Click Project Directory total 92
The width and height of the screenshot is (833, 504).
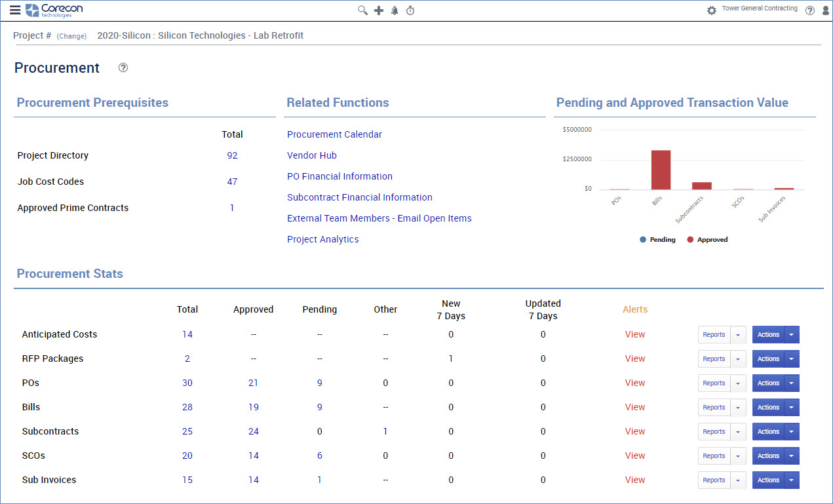(232, 155)
